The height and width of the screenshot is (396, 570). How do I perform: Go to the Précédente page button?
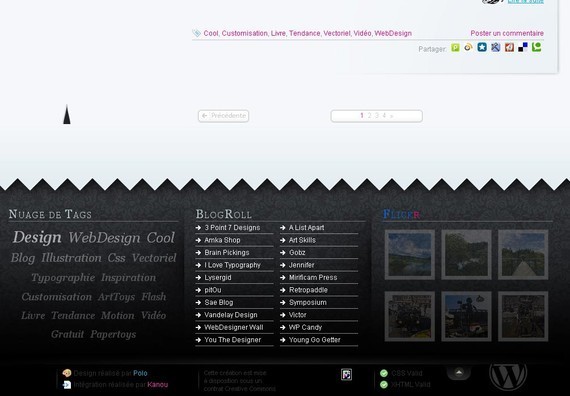[224, 116]
